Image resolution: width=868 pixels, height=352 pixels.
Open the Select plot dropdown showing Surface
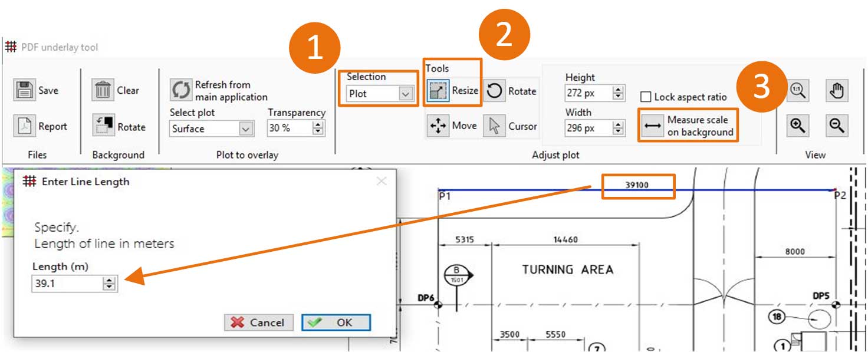tap(210, 129)
